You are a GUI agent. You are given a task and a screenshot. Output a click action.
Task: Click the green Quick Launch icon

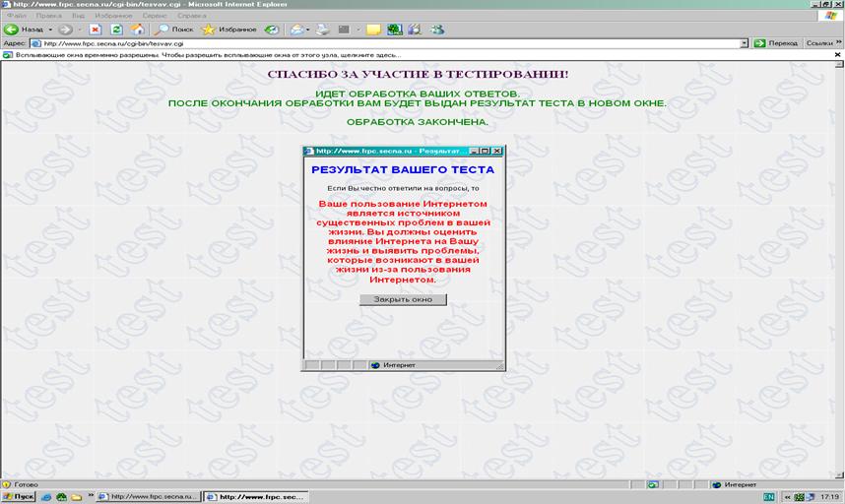point(61,497)
